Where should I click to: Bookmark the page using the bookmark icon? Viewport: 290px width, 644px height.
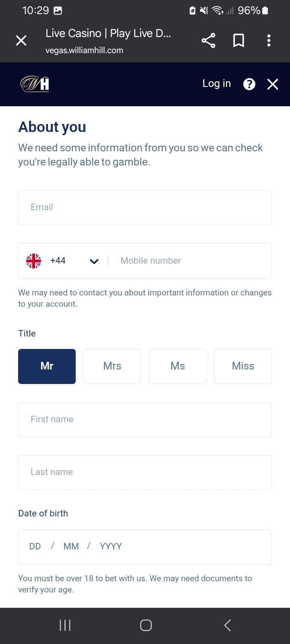click(238, 40)
